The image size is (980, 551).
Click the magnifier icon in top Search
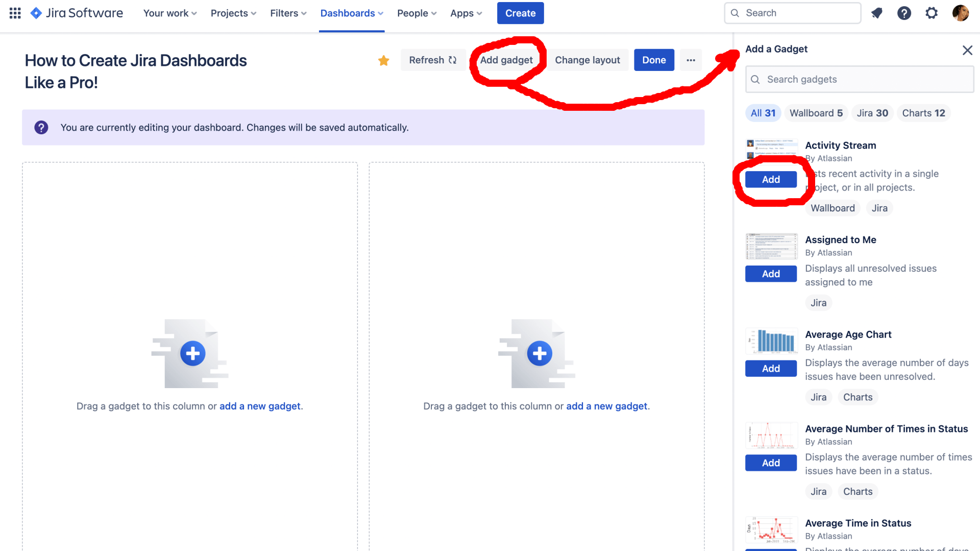point(735,13)
